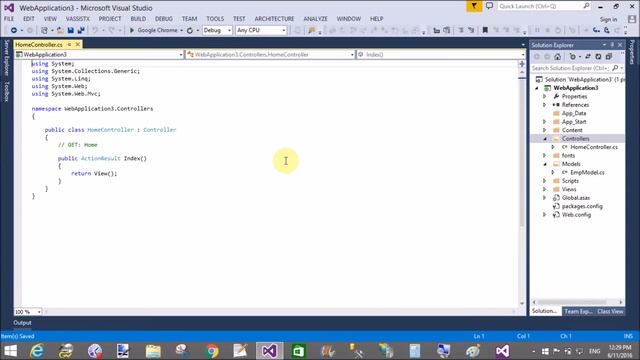Switch to the Class View tab
Screen dimensions: 640x360
point(610,311)
